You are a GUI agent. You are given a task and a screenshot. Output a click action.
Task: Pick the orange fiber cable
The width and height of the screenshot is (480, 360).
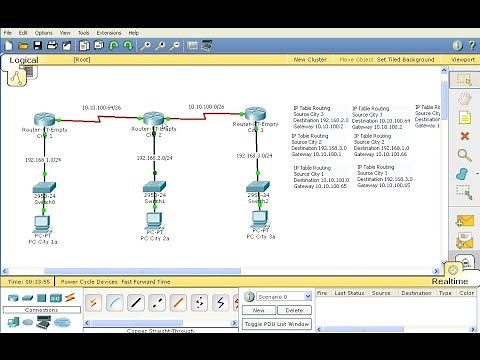pyautogui.click(x=178, y=303)
